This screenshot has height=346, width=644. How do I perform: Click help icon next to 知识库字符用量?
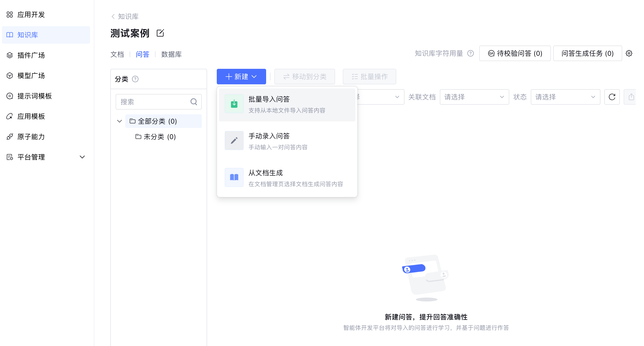pyautogui.click(x=470, y=53)
